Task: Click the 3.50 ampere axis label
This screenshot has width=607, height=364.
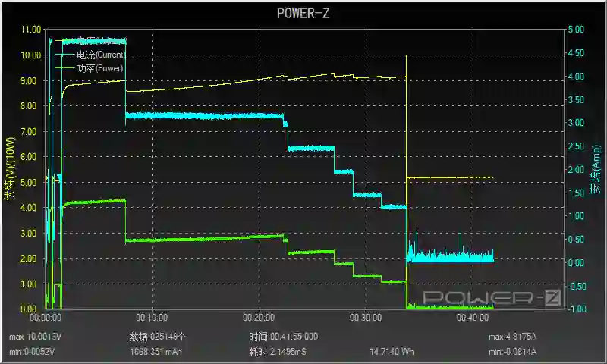Action: click(576, 99)
